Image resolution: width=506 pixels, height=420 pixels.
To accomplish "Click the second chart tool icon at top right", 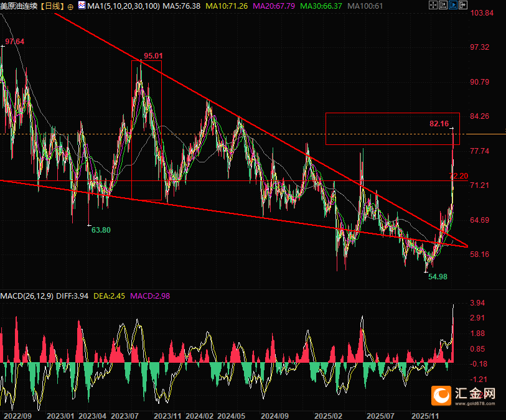I will coord(443,5).
